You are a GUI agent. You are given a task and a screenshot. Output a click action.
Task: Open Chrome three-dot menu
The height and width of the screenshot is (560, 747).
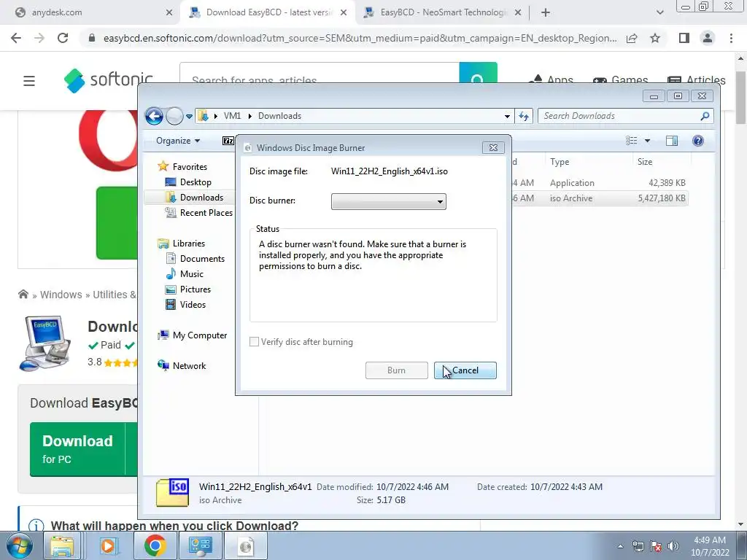(x=731, y=38)
